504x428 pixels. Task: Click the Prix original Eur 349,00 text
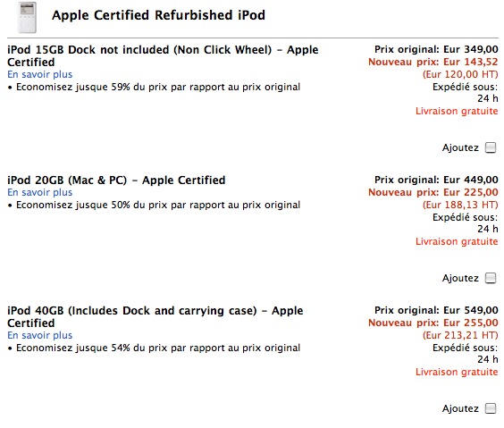pyautogui.click(x=436, y=49)
